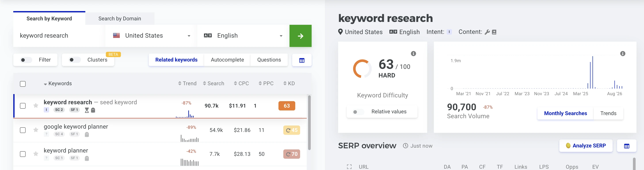Click the keyword list vertical scrollbar

click(309, 123)
